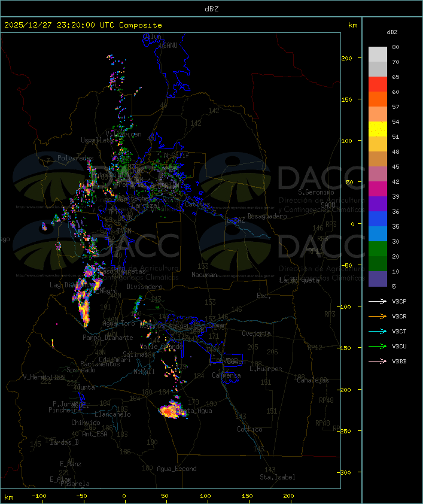Screen dimensions: 423x504
Task: Click the 150 km mark on the bottom axis
Action: tap(247, 496)
